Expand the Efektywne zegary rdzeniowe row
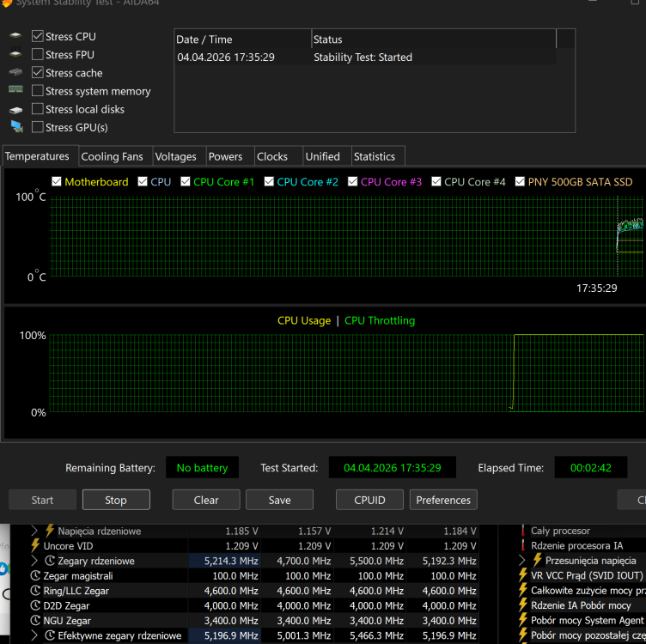Screen dimensions: 646x644 pyautogui.click(x=34, y=635)
